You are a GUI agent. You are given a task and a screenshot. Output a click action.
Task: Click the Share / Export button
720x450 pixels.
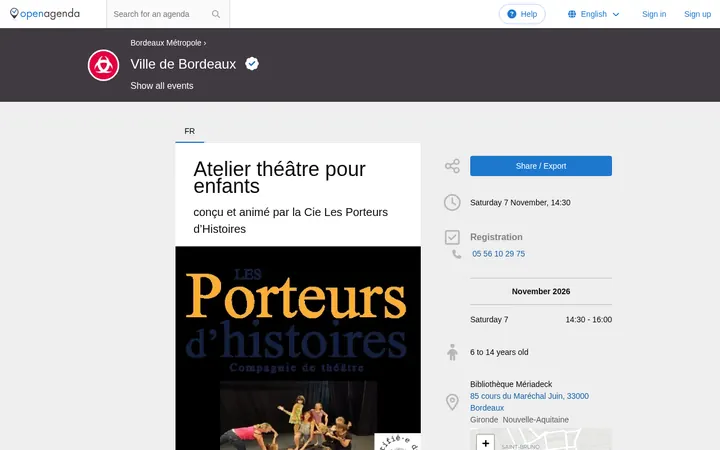(x=541, y=166)
